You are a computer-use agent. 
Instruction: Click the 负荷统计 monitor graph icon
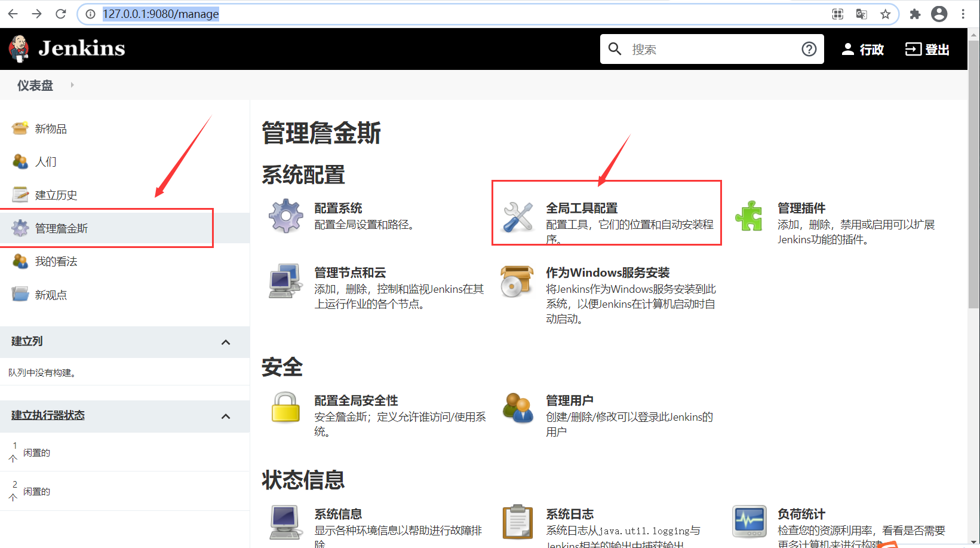click(x=749, y=522)
